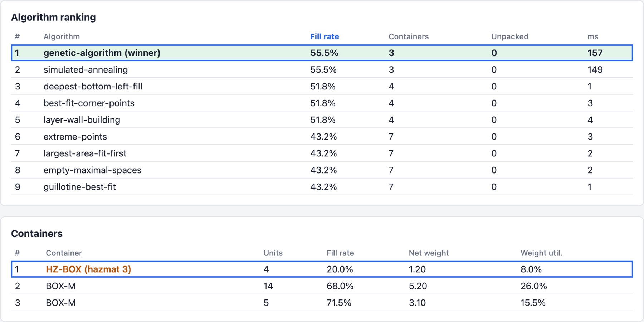Click the Unpacked column header
644x322 pixels.
(x=509, y=36)
